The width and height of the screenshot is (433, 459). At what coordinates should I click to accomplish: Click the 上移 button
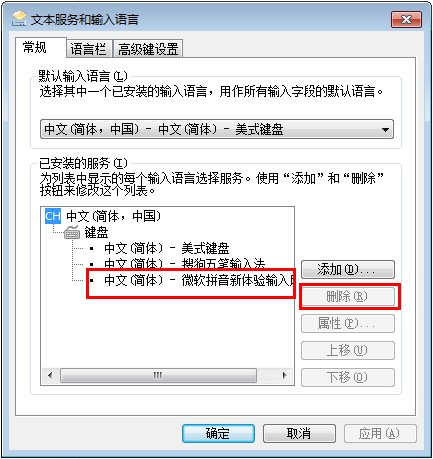click(x=348, y=350)
